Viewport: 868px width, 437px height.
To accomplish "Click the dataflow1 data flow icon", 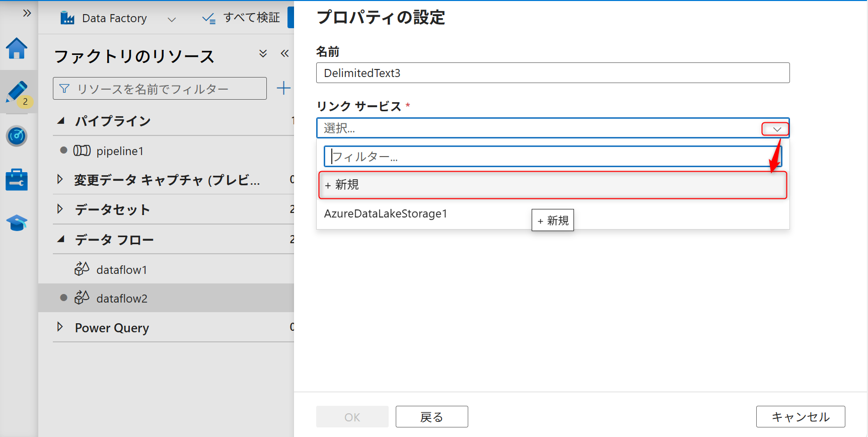I will [x=82, y=269].
